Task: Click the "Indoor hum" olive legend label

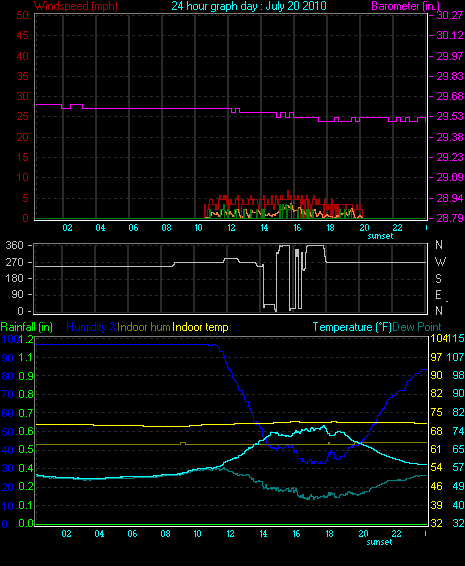Action: [x=144, y=327]
